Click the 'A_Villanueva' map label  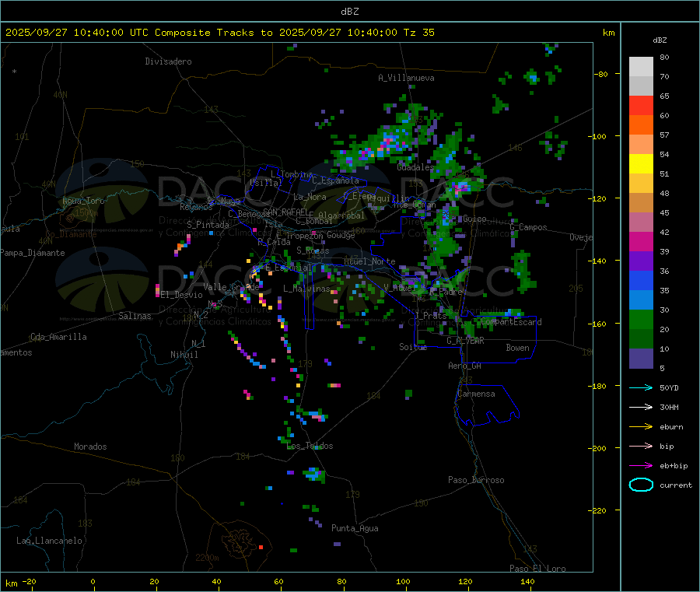(406, 78)
